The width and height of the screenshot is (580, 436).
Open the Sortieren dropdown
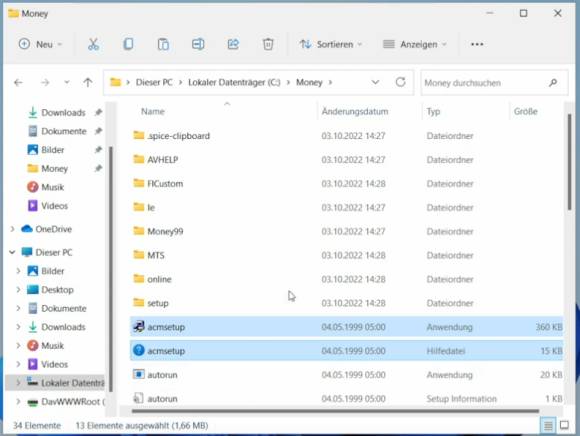[x=330, y=44]
